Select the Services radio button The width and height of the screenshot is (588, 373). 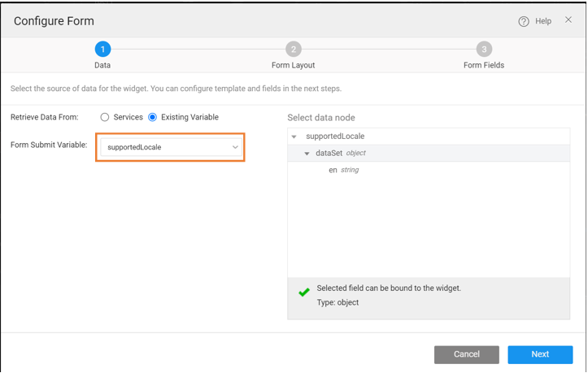tap(105, 117)
